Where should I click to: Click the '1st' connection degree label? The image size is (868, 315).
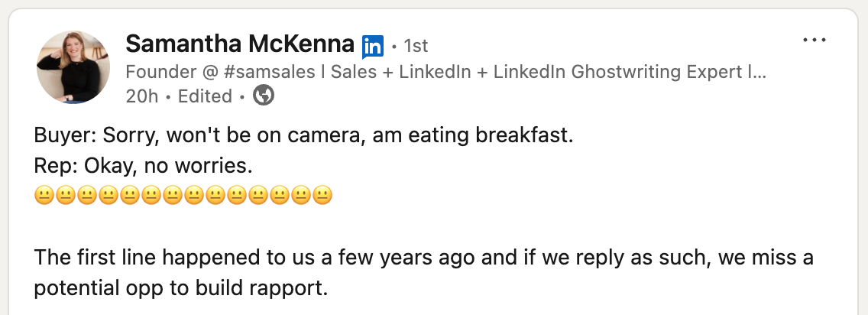[416, 45]
